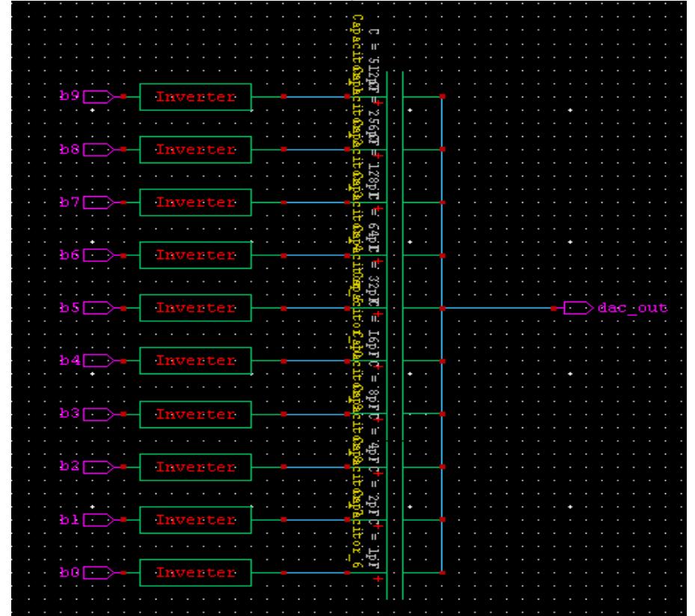Viewport: 695px width, 616px height.
Task: Click the dac_out net label text
Action: click(x=632, y=308)
